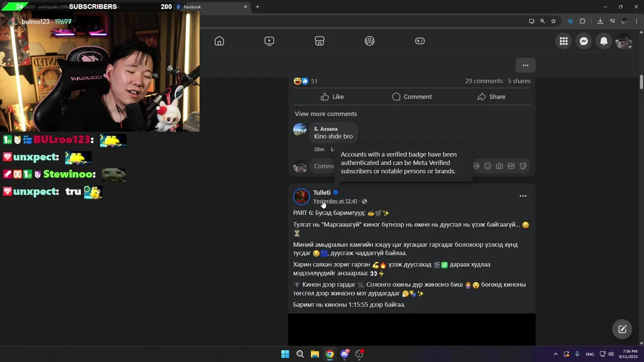Open the 29 comments list

click(484, 81)
